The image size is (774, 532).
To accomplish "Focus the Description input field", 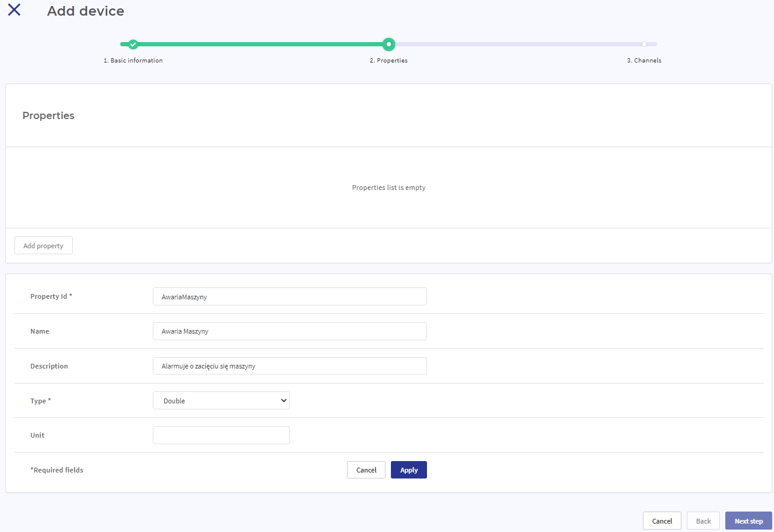I will (x=290, y=366).
